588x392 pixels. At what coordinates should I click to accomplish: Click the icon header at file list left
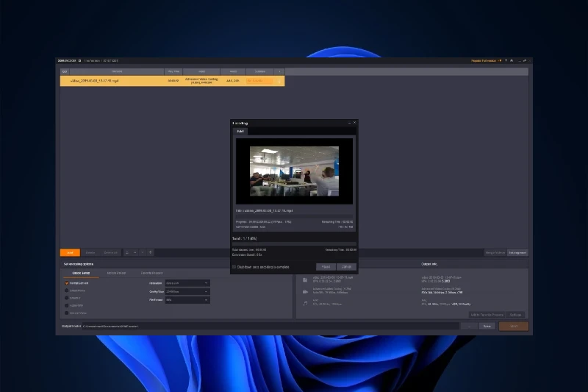pyautogui.click(x=65, y=71)
